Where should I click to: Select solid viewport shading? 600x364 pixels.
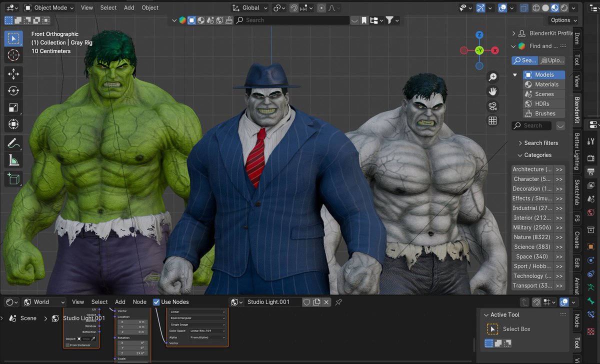[546, 8]
